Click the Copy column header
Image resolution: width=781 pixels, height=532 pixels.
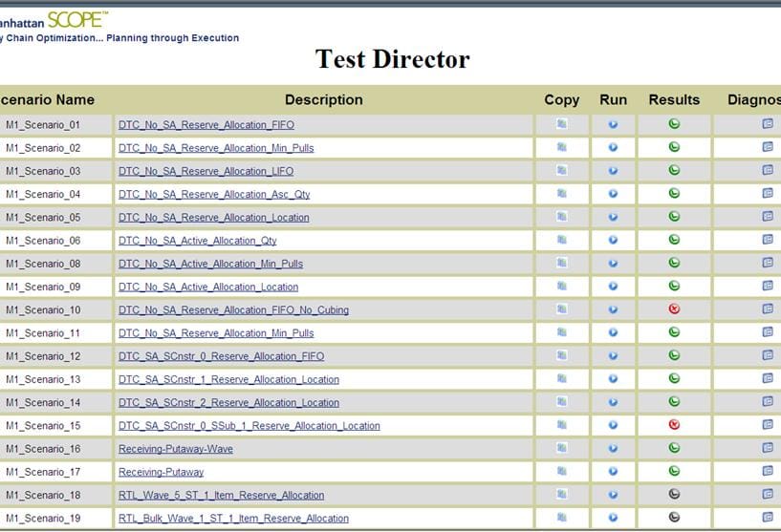[x=562, y=100]
